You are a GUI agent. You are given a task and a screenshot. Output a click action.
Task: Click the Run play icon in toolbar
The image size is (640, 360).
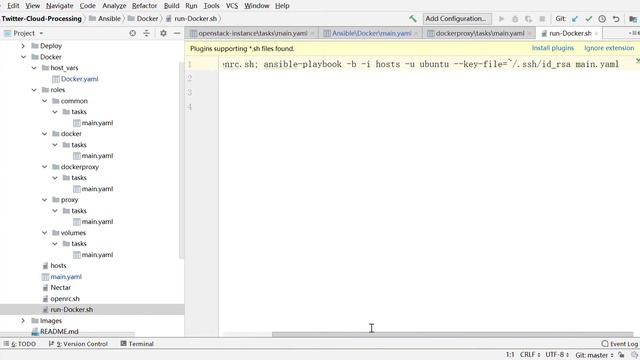click(x=501, y=19)
